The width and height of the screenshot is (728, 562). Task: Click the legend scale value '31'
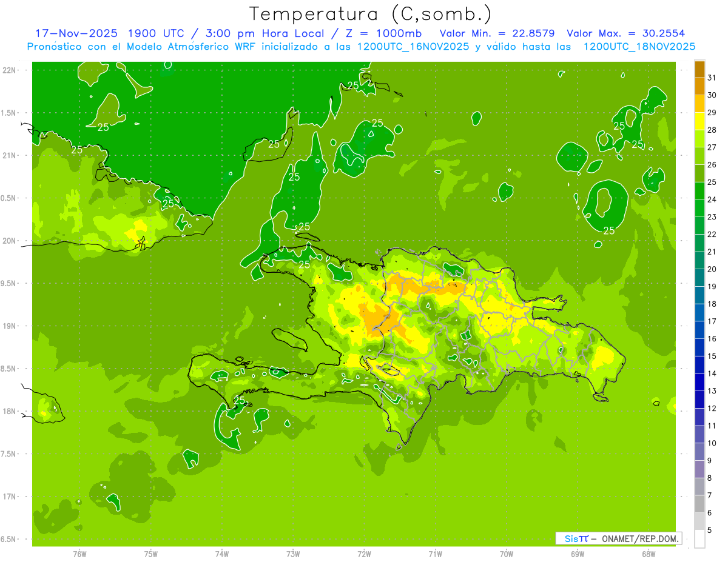point(712,78)
